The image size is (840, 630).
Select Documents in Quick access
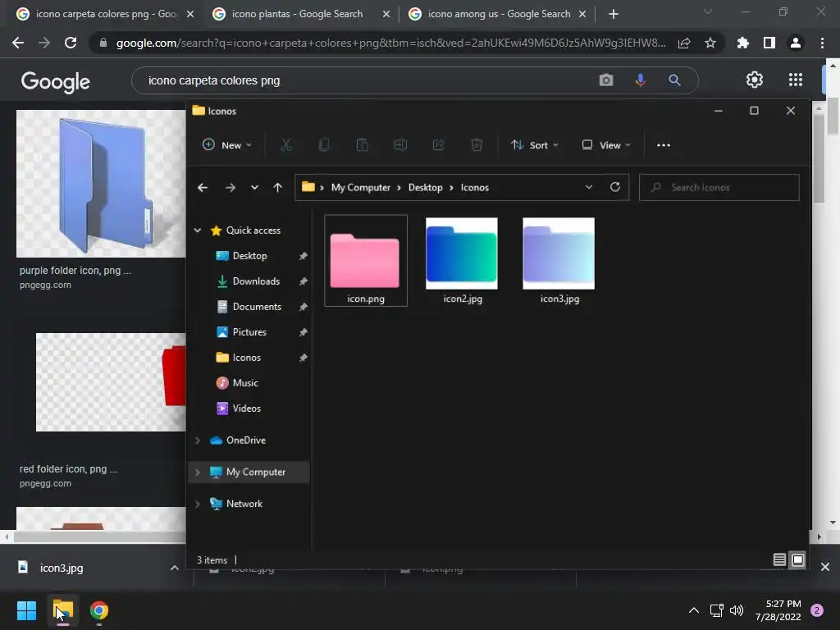coord(257,307)
